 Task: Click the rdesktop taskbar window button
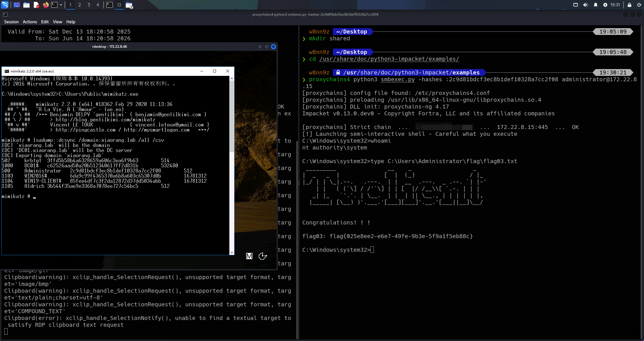pyautogui.click(x=119, y=5)
